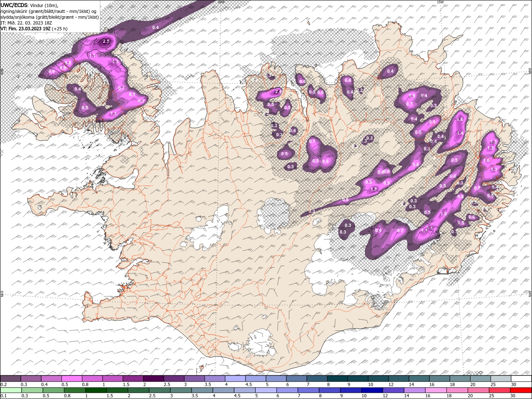Pick the crimson swatch above the lower-row 25
This screenshot has height=399, width=532.
click(x=500, y=390)
